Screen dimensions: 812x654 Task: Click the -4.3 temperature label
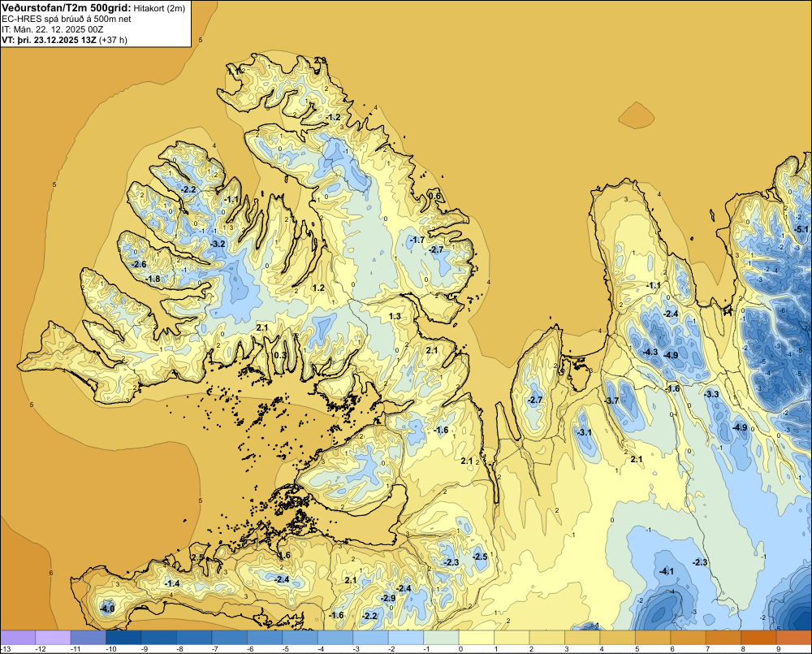(650, 352)
